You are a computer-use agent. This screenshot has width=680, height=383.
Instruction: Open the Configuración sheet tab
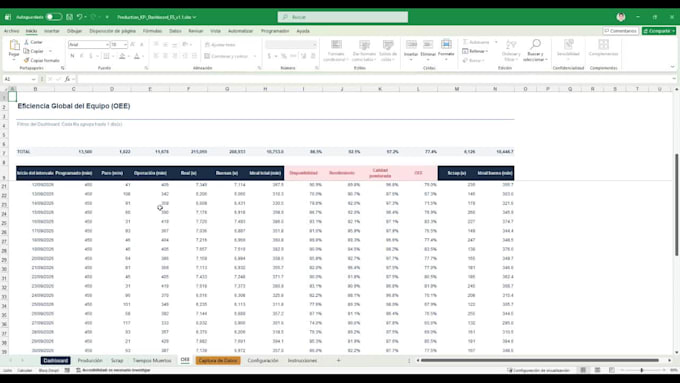[x=263, y=360]
